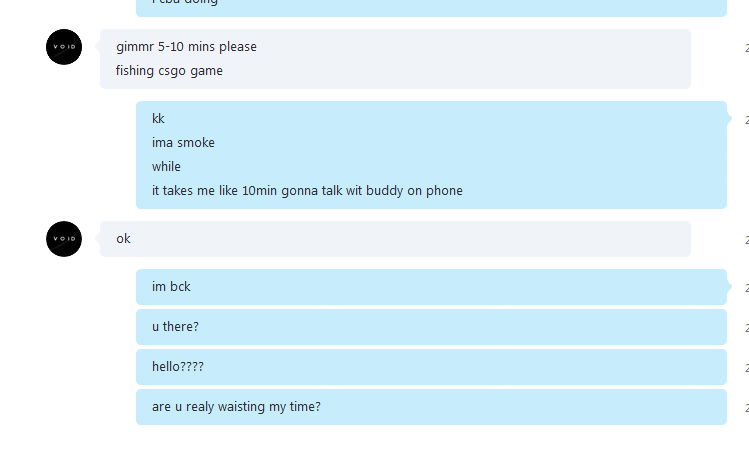Screen dimensions: 749x469
Task: Click the timestamp beside "hello????"
Action: 747,367
